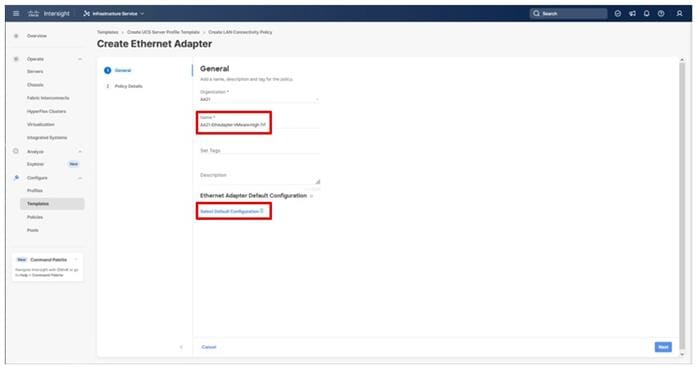Open the Organization dropdown
The width and height of the screenshot is (698, 370).
[x=260, y=99]
